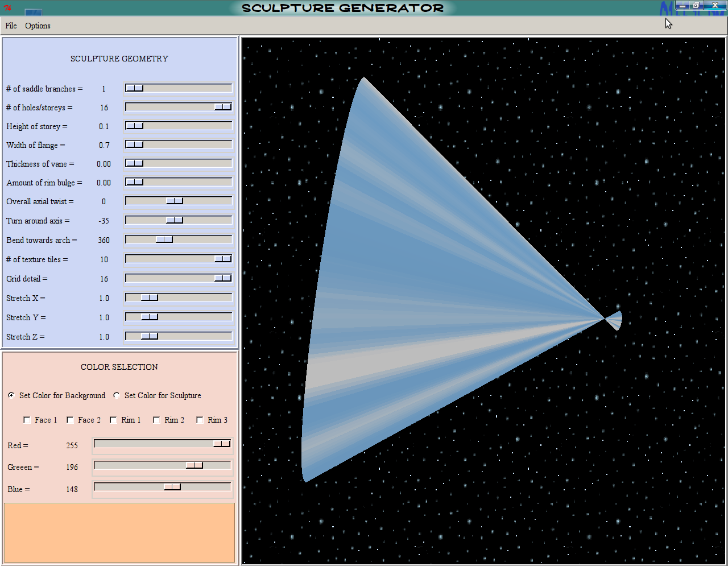Click the Overall axial twist slider handle
Image resolution: width=728 pixels, height=566 pixels.
coord(175,201)
